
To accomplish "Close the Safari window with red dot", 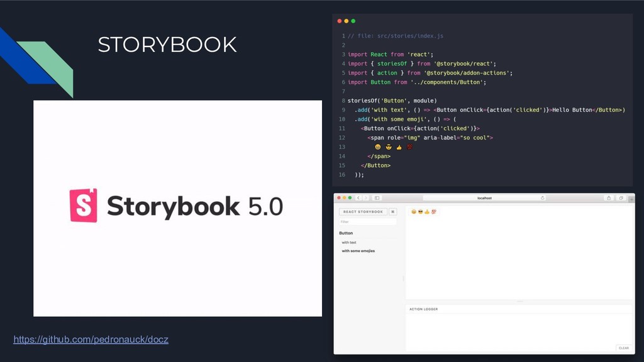I will (x=339, y=198).
